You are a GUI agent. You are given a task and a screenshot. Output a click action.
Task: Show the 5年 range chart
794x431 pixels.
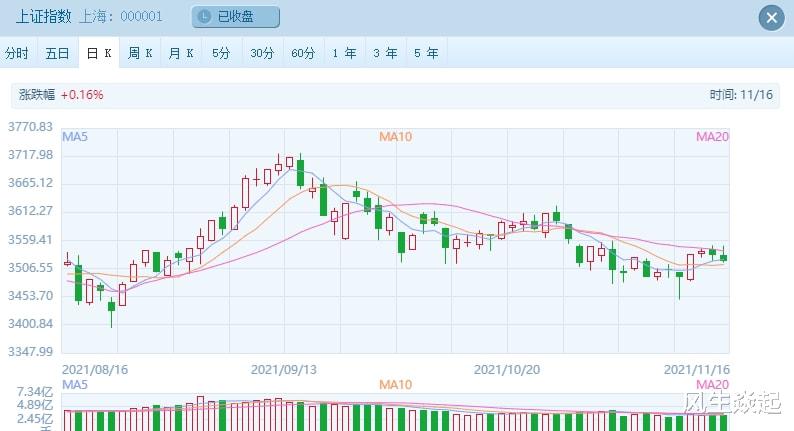click(x=426, y=53)
